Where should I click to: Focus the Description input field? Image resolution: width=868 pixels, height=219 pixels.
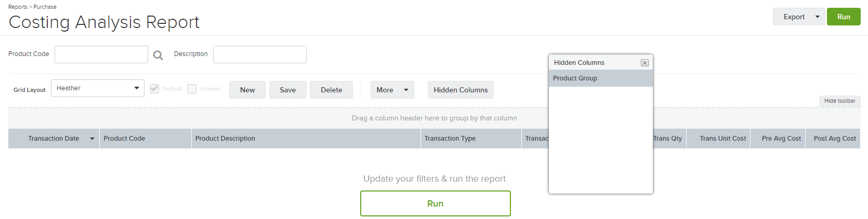click(260, 54)
